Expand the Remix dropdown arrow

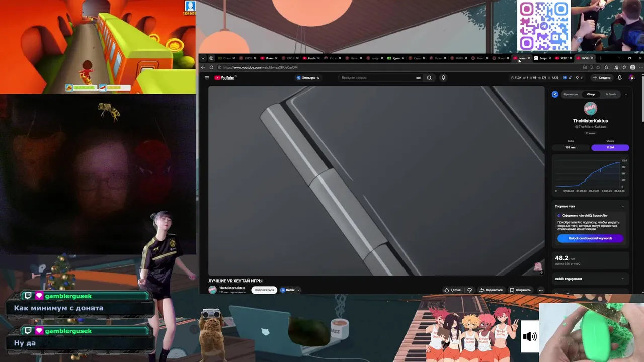click(298, 290)
